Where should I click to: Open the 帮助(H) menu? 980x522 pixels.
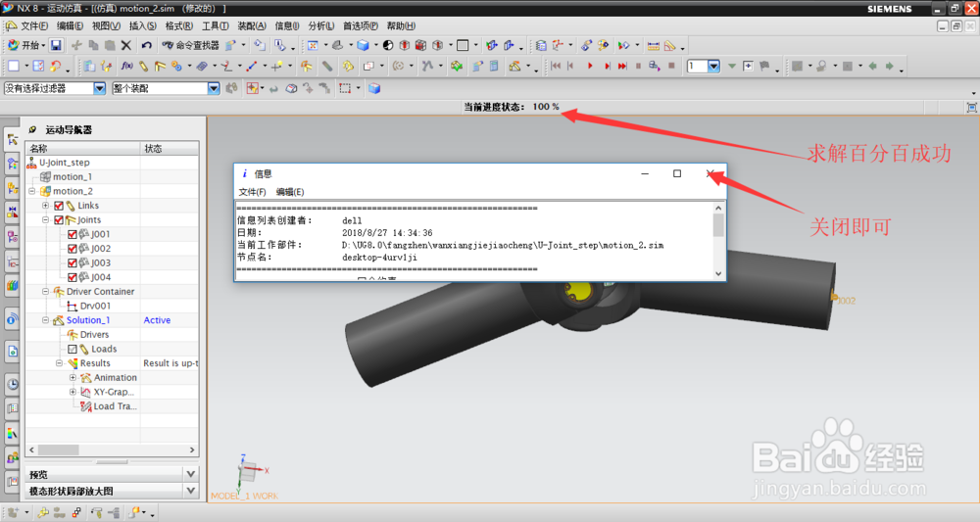(x=401, y=26)
